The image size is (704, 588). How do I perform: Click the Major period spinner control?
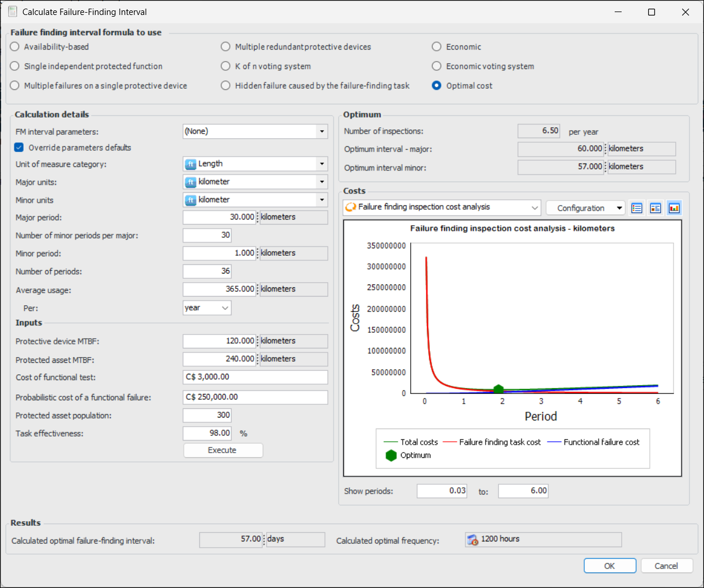click(x=258, y=217)
